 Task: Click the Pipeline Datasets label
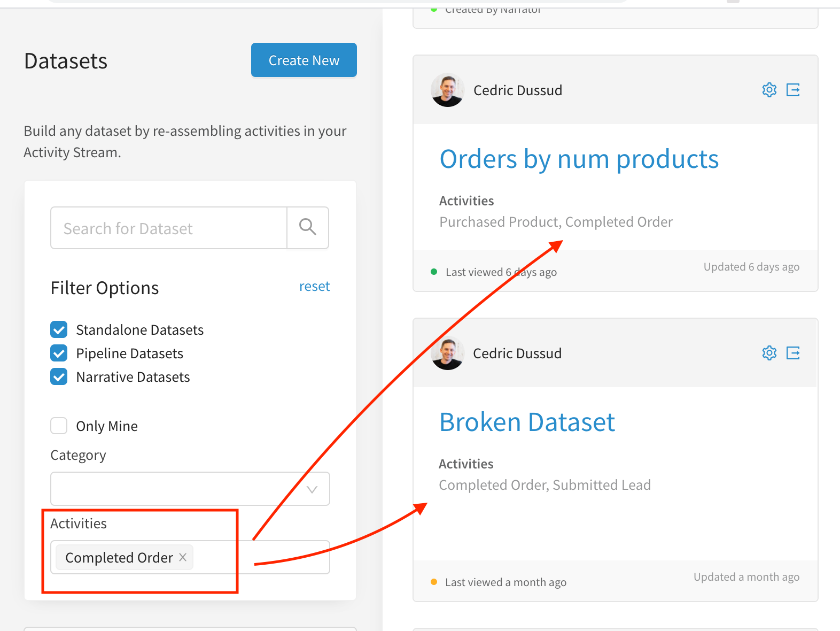click(130, 353)
